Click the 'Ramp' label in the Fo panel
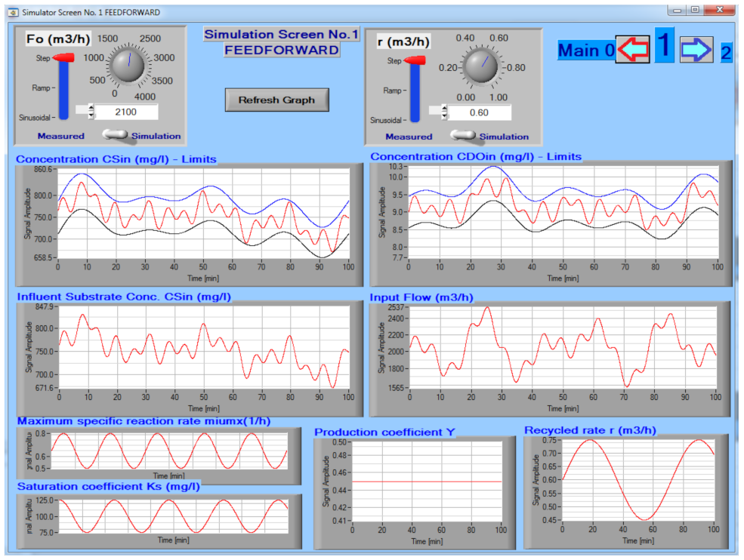Screen dimensions: 744x560 [x=41, y=88]
